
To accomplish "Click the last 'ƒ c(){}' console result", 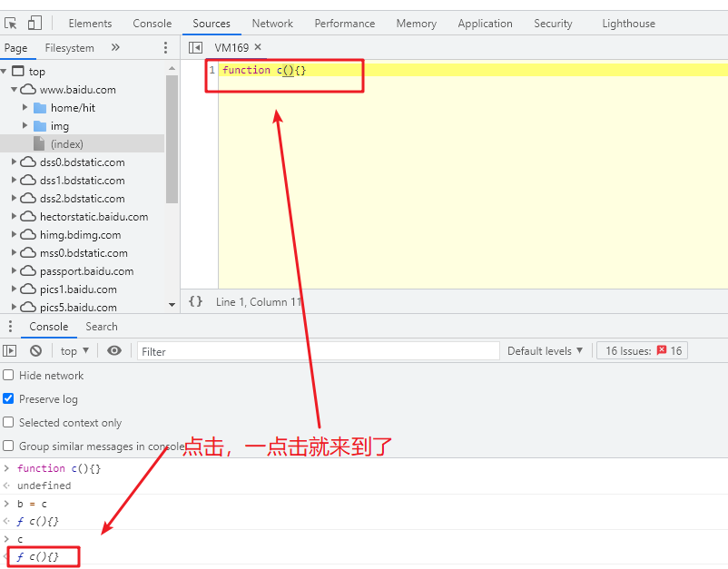I will pos(37,556).
